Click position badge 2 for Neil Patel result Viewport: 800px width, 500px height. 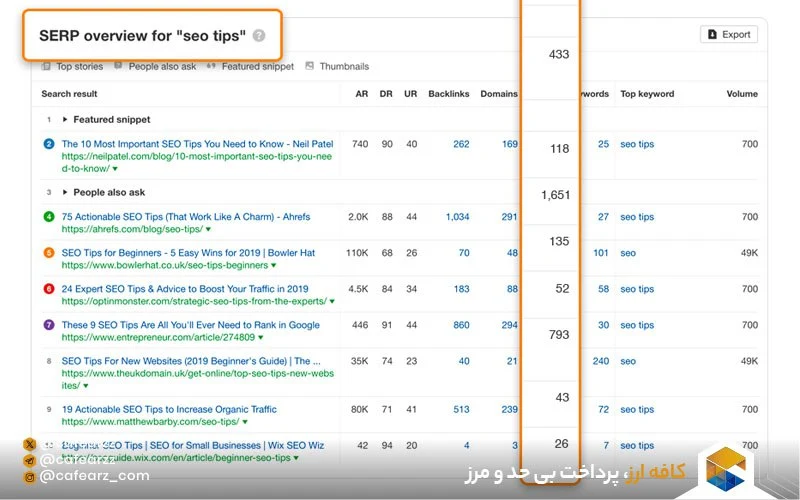48,144
